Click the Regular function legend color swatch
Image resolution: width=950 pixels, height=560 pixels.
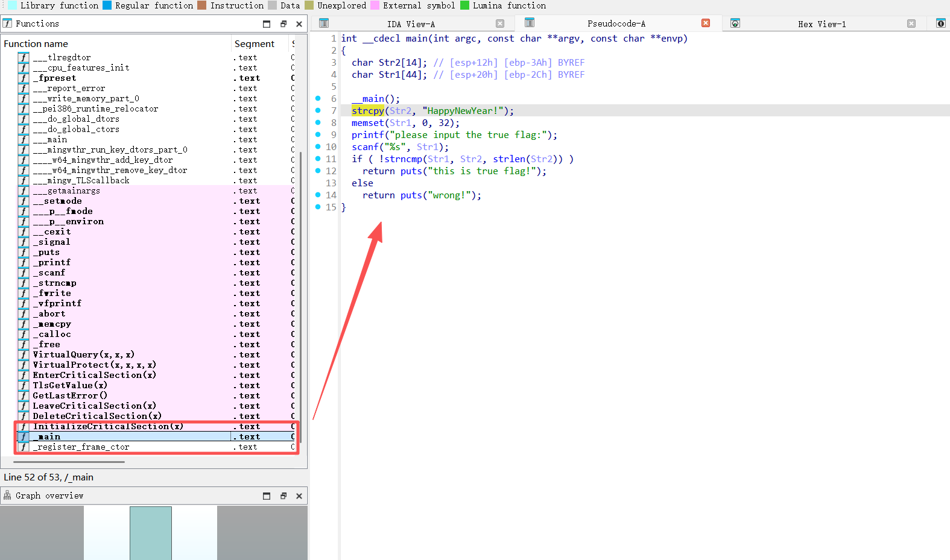click(107, 5)
